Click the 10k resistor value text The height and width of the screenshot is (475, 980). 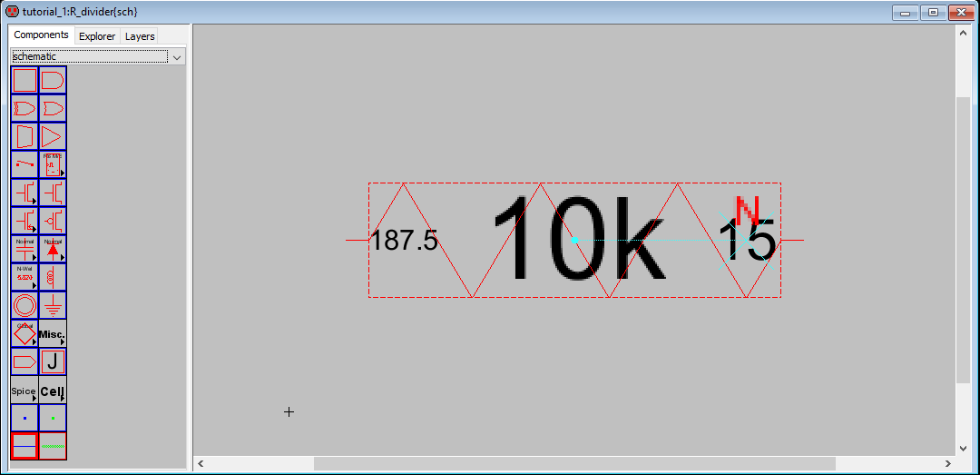(x=579, y=240)
